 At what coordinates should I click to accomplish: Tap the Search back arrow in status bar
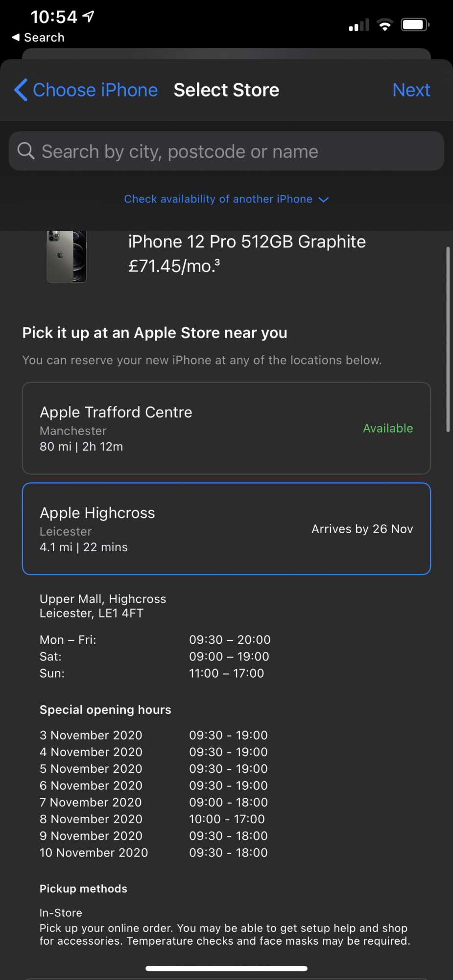(16, 37)
